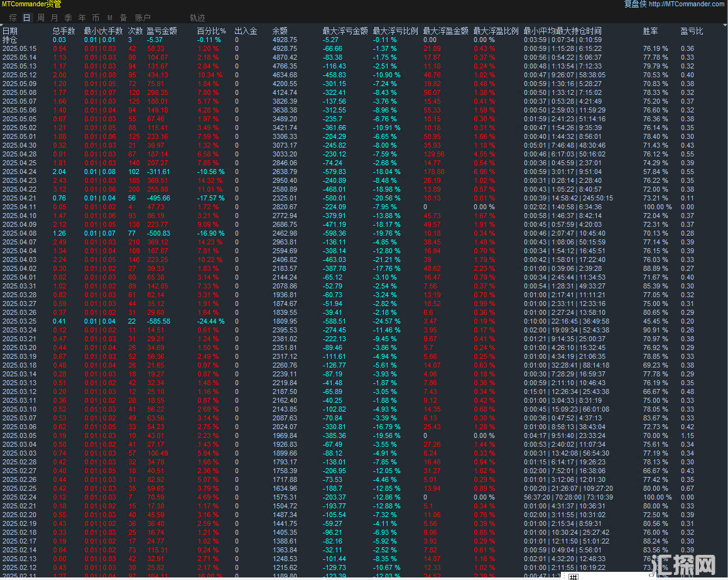Switch to the 综 summary tab

(13, 18)
